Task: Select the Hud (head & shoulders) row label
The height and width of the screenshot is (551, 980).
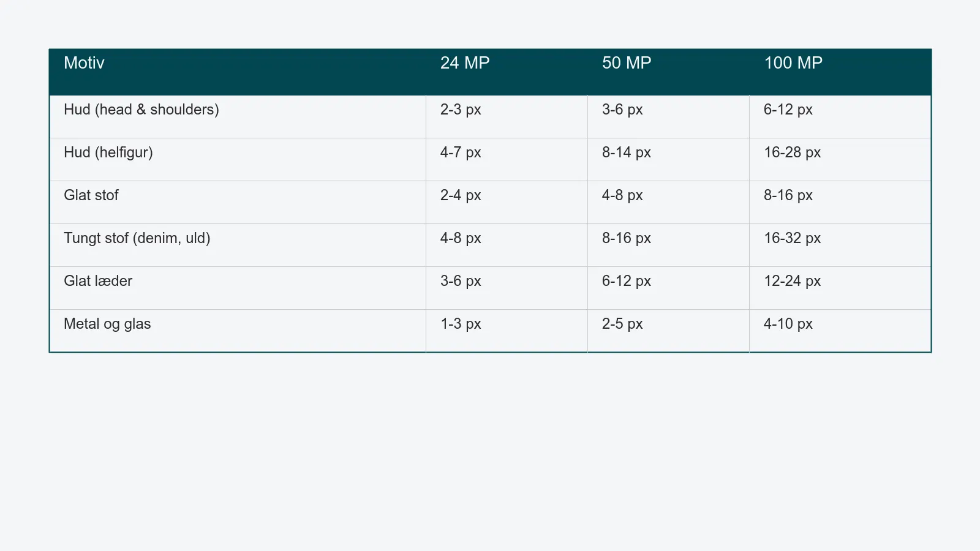Action: tap(141, 110)
